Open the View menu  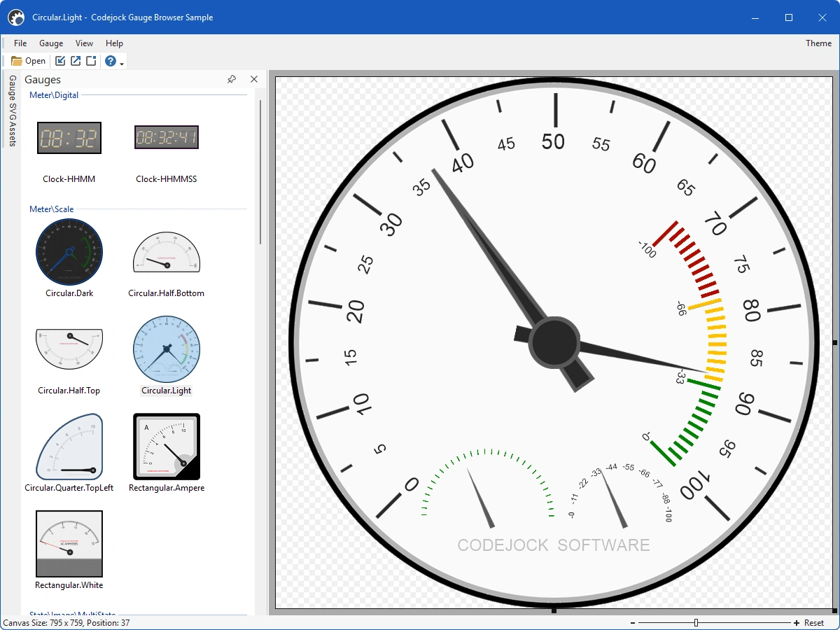(84, 43)
